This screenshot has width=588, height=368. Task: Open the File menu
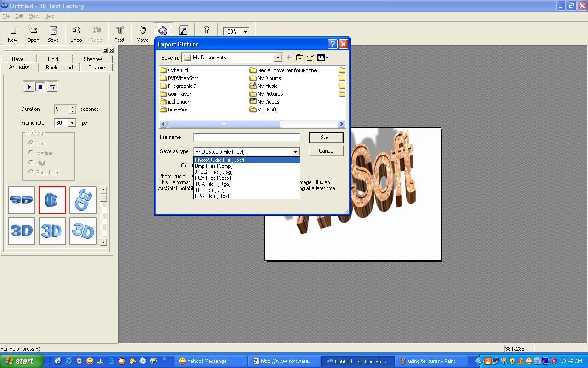[x=6, y=16]
